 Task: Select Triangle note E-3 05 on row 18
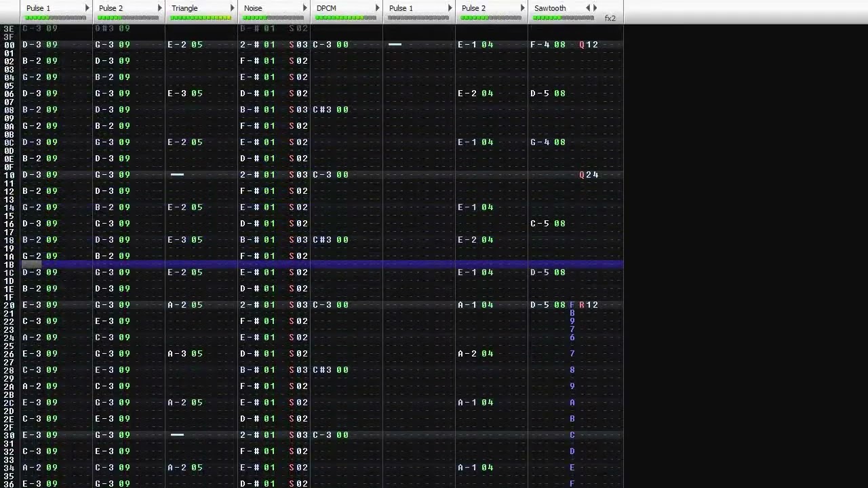tap(185, 240)
